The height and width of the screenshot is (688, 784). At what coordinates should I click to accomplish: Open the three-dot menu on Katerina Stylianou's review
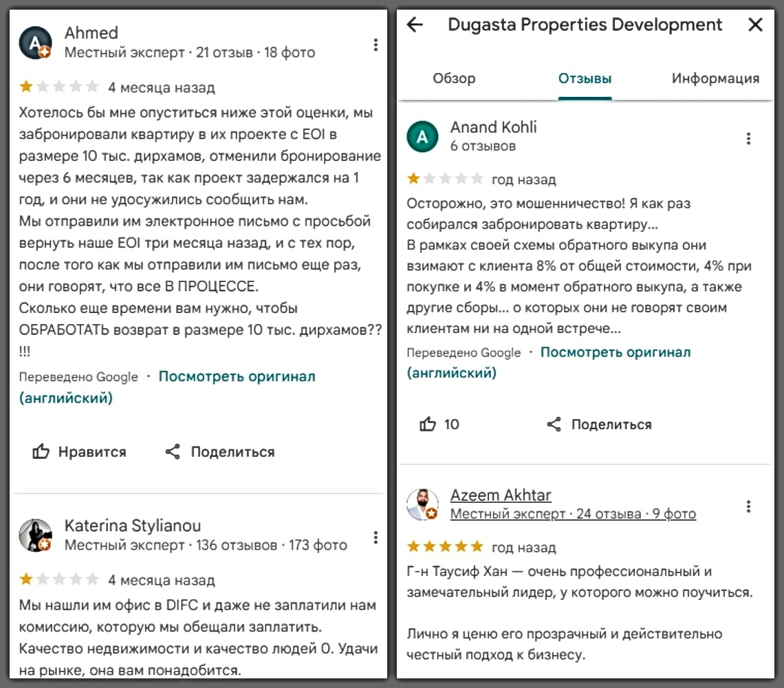(x=375, y=537)
